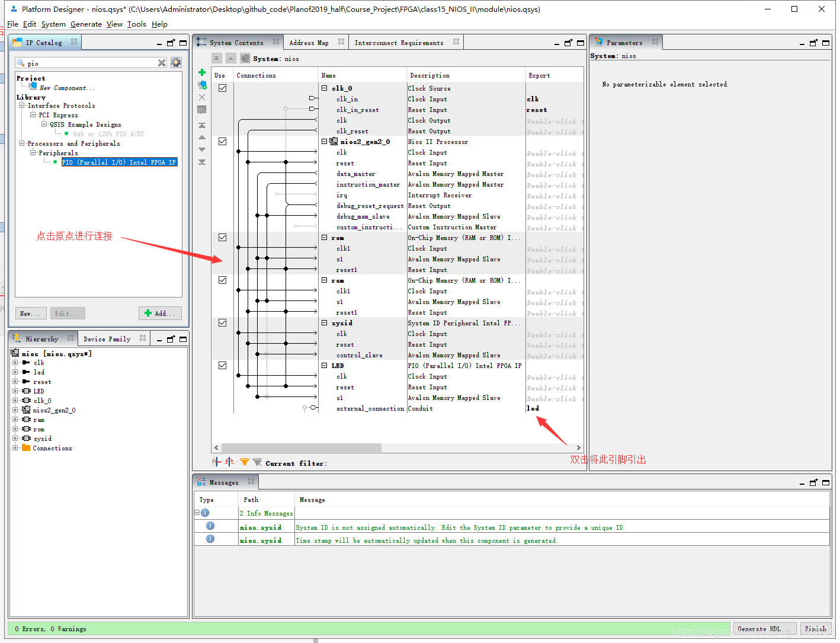The height and width of the screenshot is (643, 840).
Task: Click the gray clear filter funnel icon
Action: coord(257,462)
